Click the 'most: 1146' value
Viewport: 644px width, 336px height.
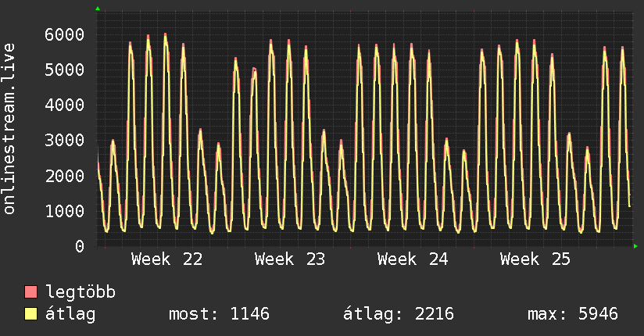tap(220, 314)
